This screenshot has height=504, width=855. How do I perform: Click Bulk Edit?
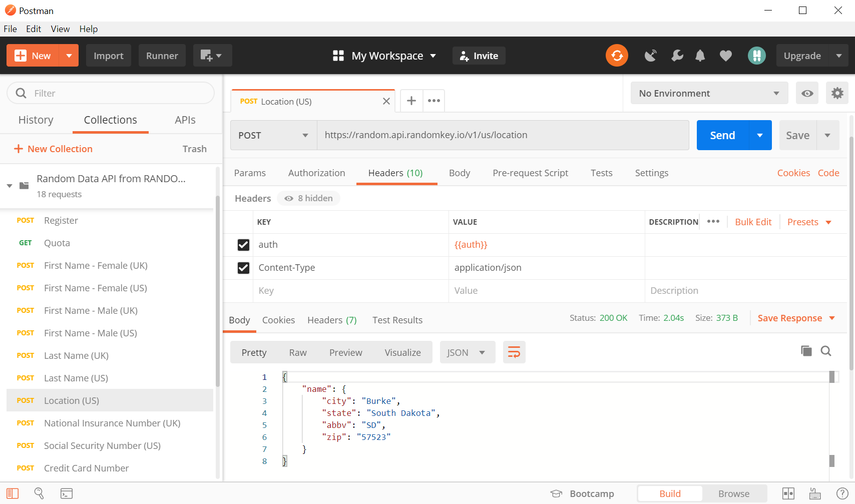pos(753,222)
